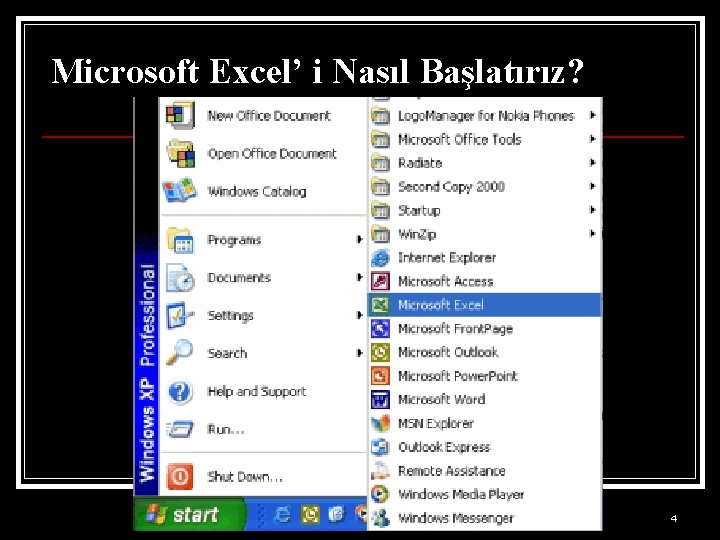Click the Settings icon in Start menu
Image resolution: width=720 pixels, height=540 pixels.
(x=180, y=316)
